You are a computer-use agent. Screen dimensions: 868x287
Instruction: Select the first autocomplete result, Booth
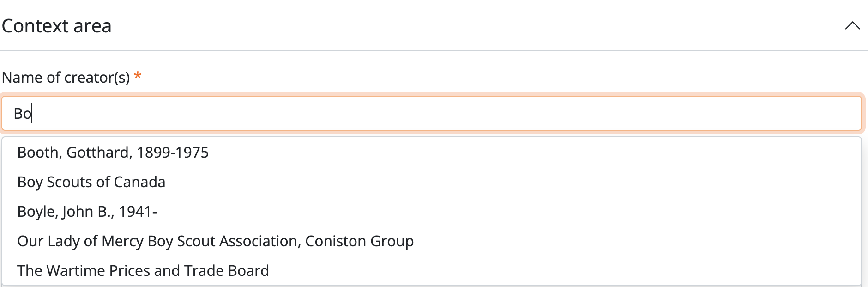[113, 153]
